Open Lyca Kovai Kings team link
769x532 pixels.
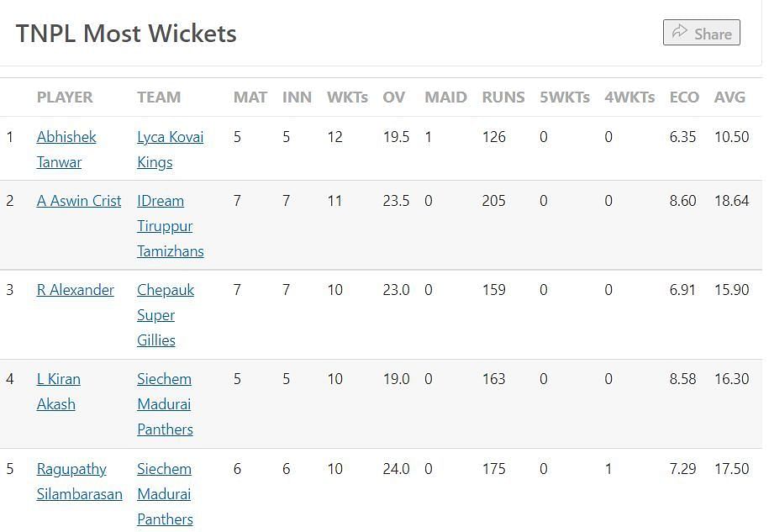[170, 137]
